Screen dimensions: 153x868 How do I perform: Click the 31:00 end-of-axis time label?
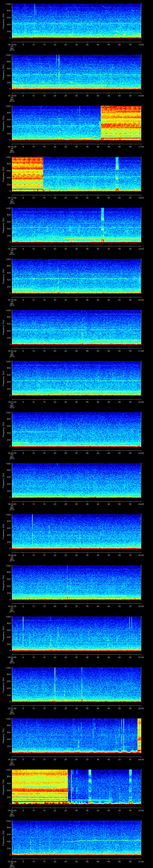point(141,861)
